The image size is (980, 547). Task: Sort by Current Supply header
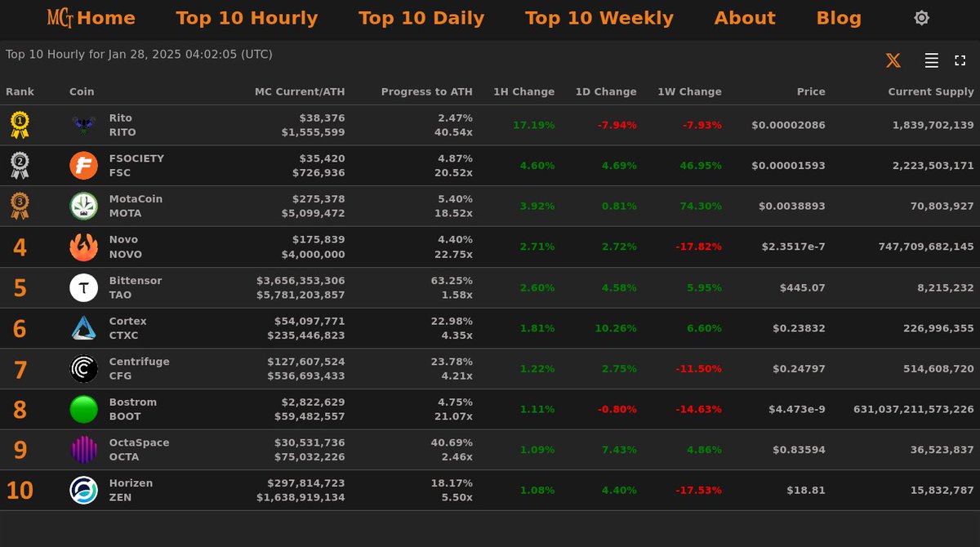tap(931, 92)
